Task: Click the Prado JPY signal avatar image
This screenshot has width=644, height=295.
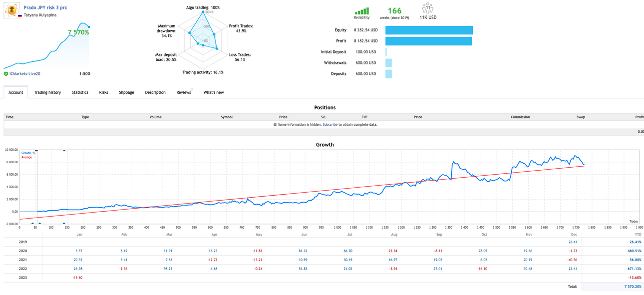Action: click(x=11, y=10)
